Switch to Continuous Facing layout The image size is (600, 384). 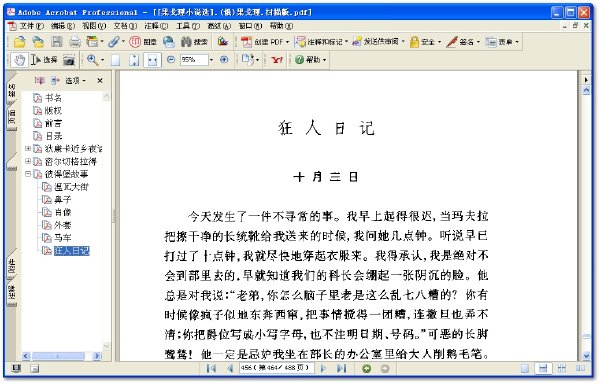point(561,368)
